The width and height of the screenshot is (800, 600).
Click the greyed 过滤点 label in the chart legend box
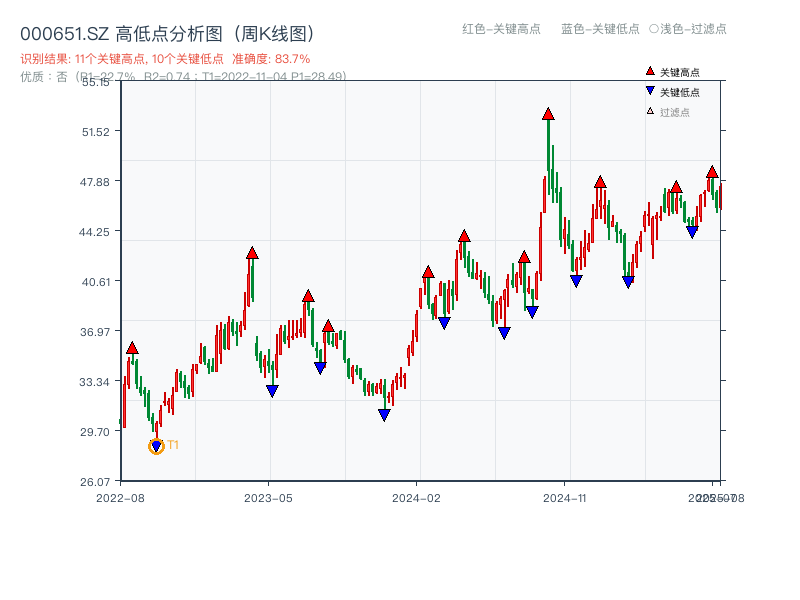674,112
